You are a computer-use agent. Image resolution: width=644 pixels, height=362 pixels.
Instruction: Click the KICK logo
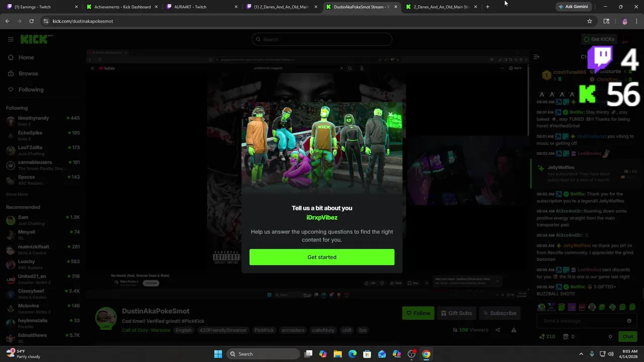coord(36,39)
